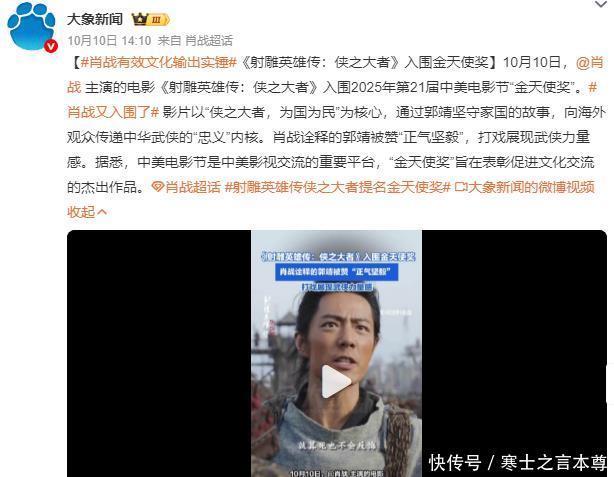614x477 pixels.
Task: Play the video with the center play button
Action: point(336,381)
